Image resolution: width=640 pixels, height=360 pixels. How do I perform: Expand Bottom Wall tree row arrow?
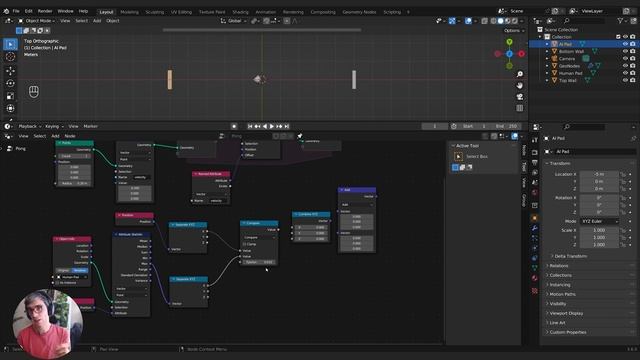click(547, 51)
